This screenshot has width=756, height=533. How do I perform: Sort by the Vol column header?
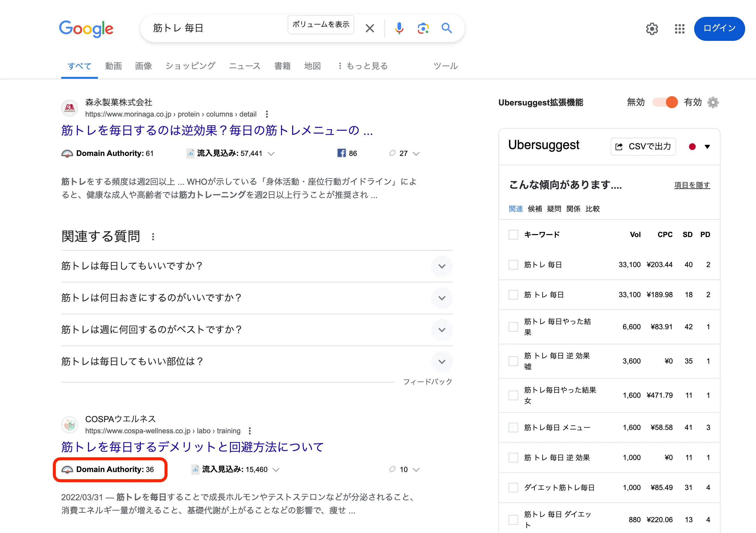click(635, 235)
